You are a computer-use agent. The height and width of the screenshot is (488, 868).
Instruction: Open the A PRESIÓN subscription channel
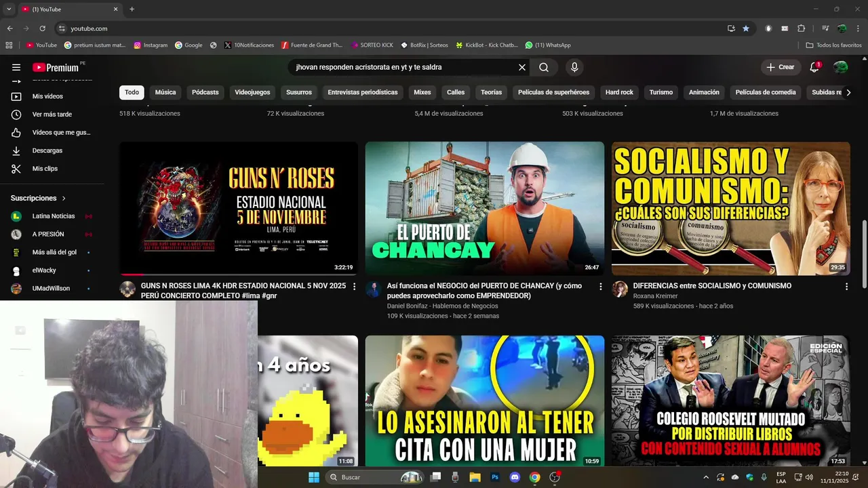click(51, 235)
